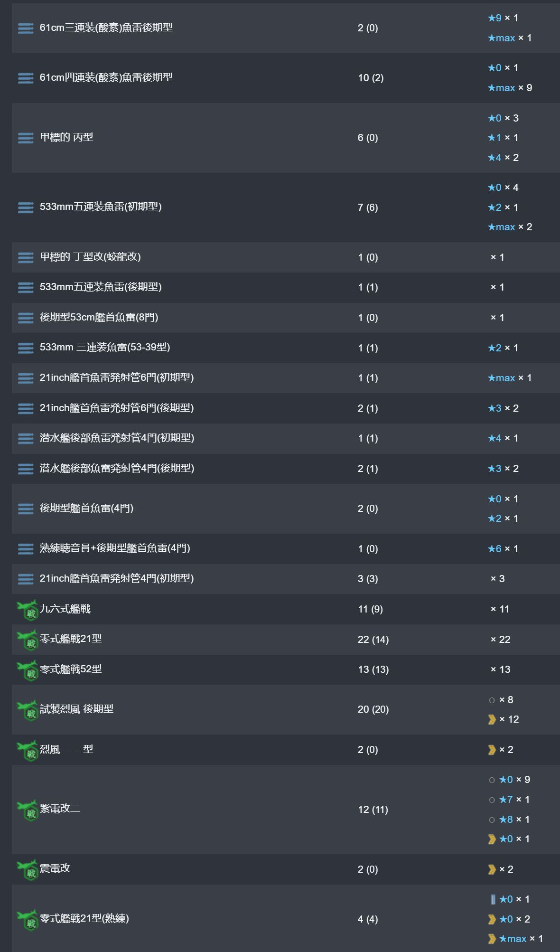The image size is (560, 952).
Task: Select the 61cm四連装(酸素)魚雷後期型 equipment name
Action: point(106,77)
